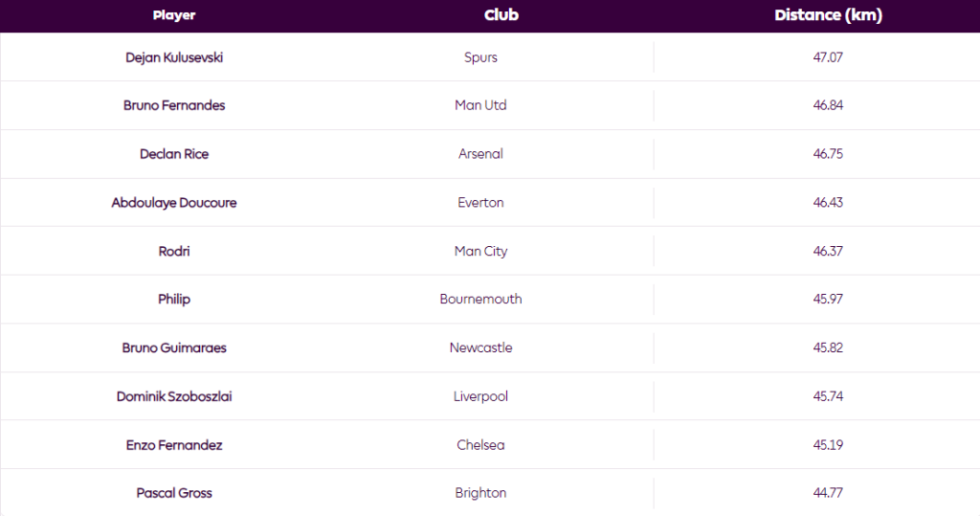Screen dimensions: 980x516
Task: Select Pascal Gross player name
Action: pos(174,493)
